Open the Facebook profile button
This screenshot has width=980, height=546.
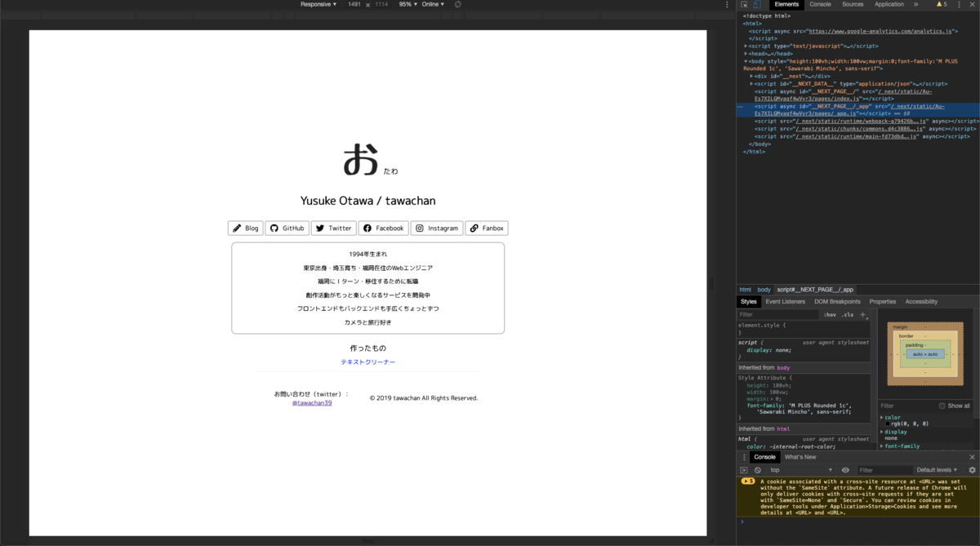[x=383, y=229]
